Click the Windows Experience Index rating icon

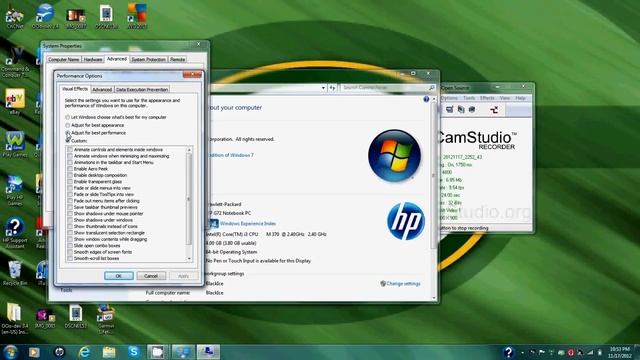[213, 223]
